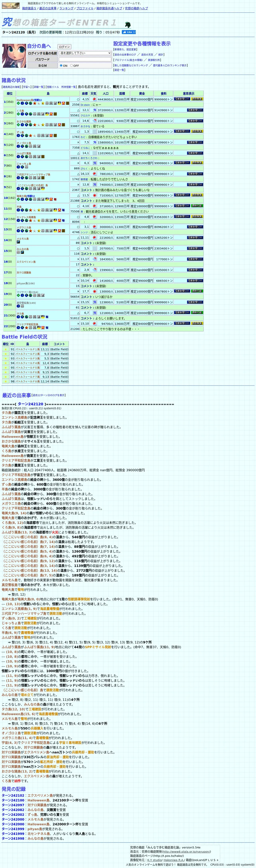Open the www8.plala.or.jp/nayupon footer link
This screenshot has height=868, width=256.
coord(186,851)
